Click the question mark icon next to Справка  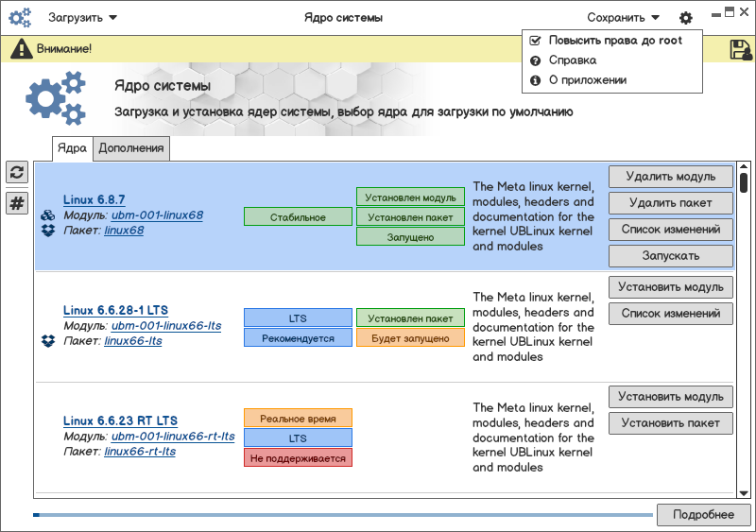535,60
